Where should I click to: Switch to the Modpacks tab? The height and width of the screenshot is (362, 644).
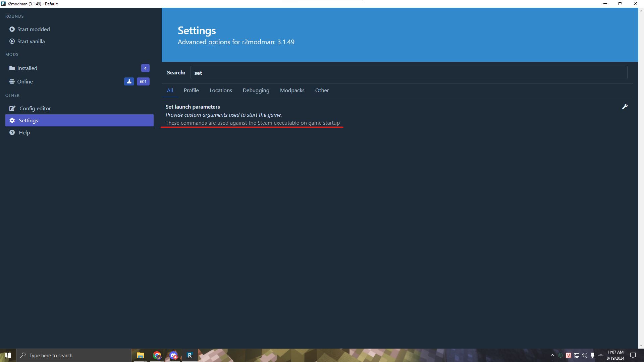click(x=292, y=90)
